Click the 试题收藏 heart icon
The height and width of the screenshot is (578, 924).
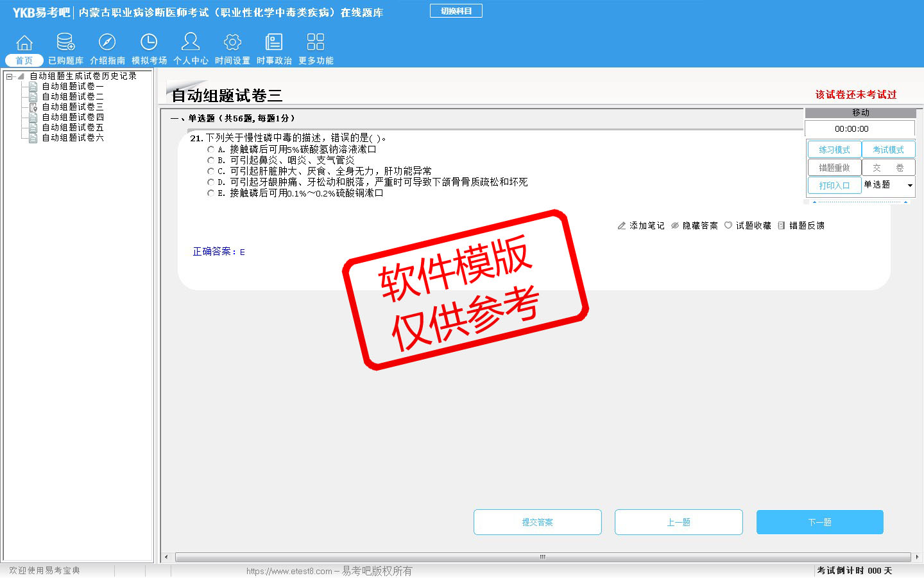[728, 225]
